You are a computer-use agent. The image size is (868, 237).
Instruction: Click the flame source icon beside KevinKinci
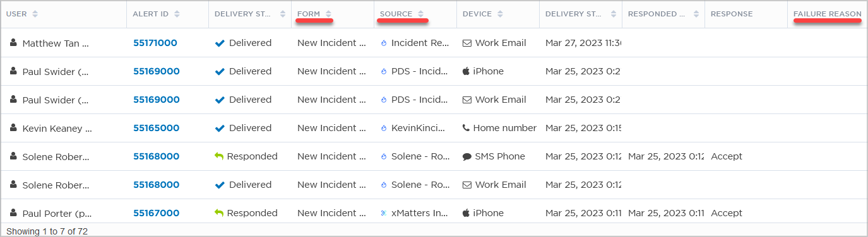[383, 128]
